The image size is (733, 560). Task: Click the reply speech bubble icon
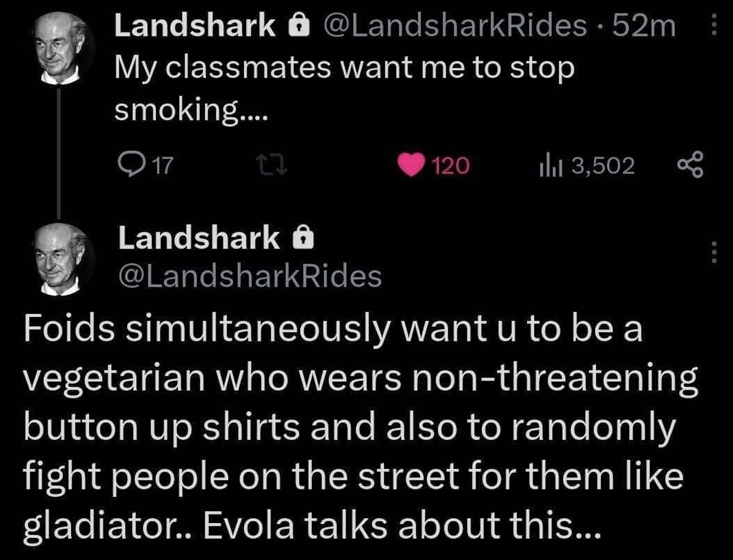click(x=130, y=164)
